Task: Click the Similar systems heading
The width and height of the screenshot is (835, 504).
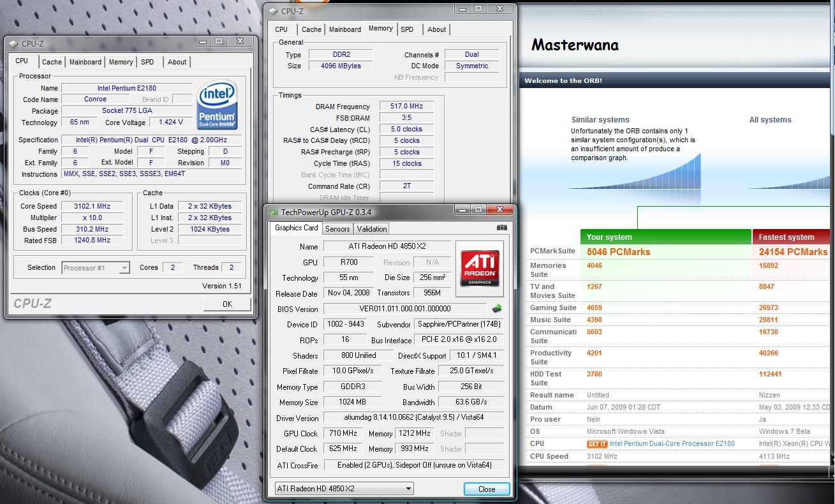Action: pyautogui.click(x=600, y=120)
